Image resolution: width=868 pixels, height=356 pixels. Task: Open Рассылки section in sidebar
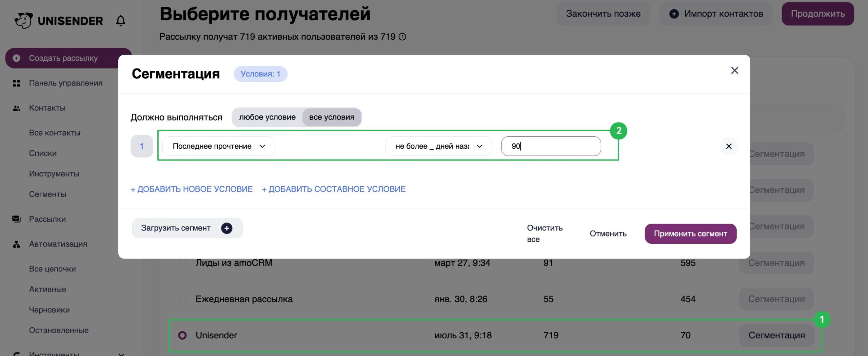tap(47, 219)
